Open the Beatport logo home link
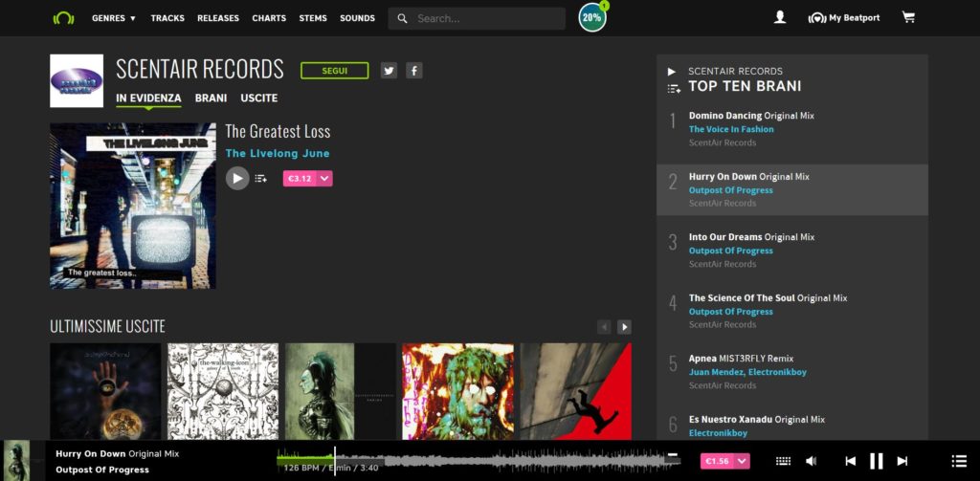980x481 pixels. pyautogui.click(x=64, y=18)
